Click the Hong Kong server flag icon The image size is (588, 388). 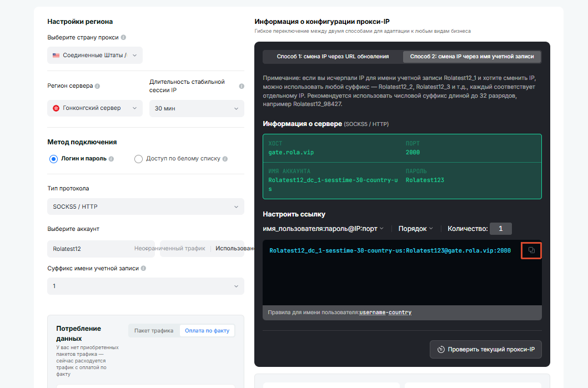coord(56,108)
